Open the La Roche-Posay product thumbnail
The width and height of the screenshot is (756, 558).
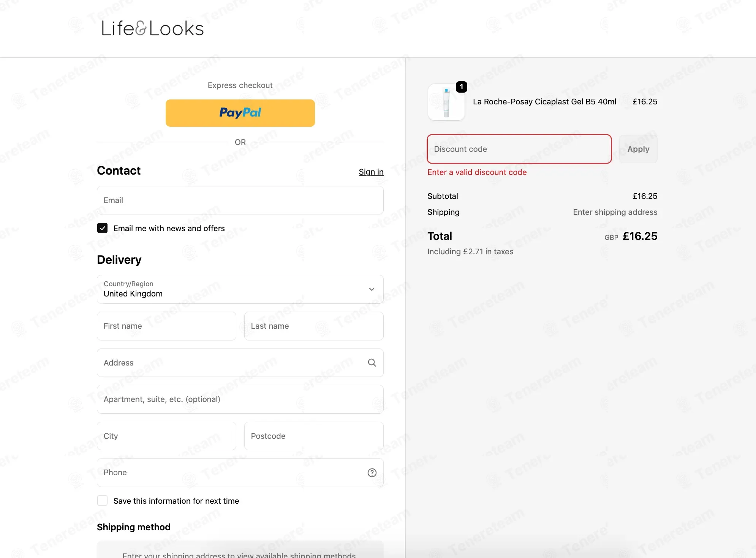(446, 102)
